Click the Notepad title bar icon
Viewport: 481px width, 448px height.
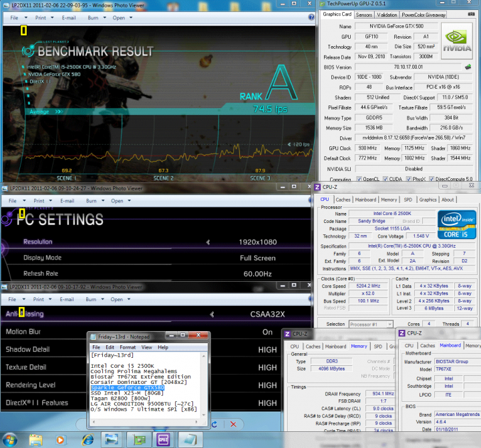click(94, 337)
